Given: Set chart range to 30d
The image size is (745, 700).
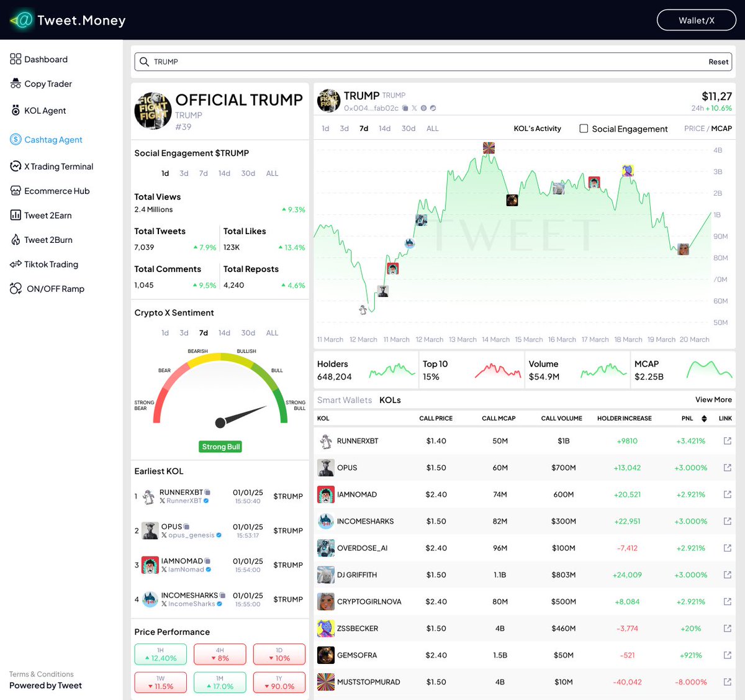Looking at the screenshot, I should pos(409,129).
